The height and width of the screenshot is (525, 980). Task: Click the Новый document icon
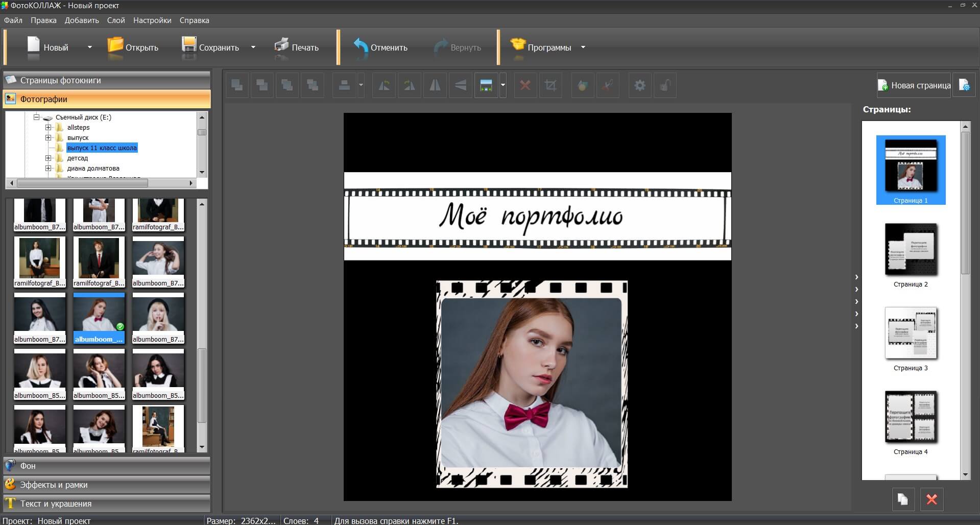33,45
